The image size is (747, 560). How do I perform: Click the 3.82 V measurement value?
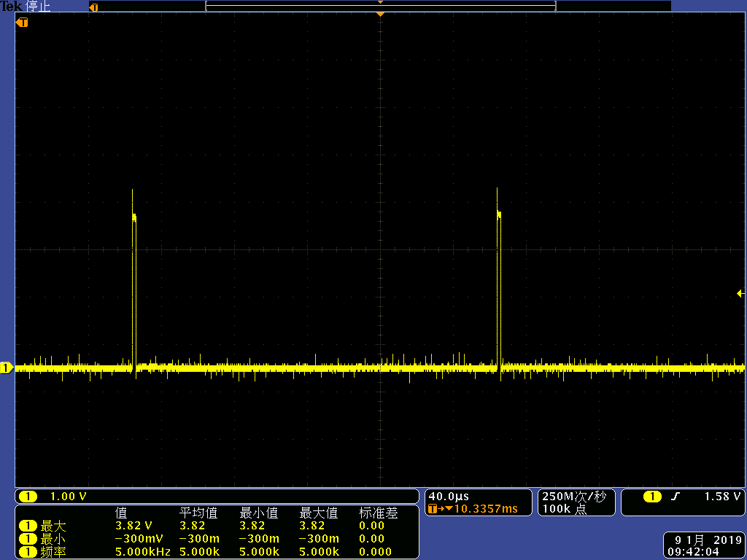(x=134, y=526)
